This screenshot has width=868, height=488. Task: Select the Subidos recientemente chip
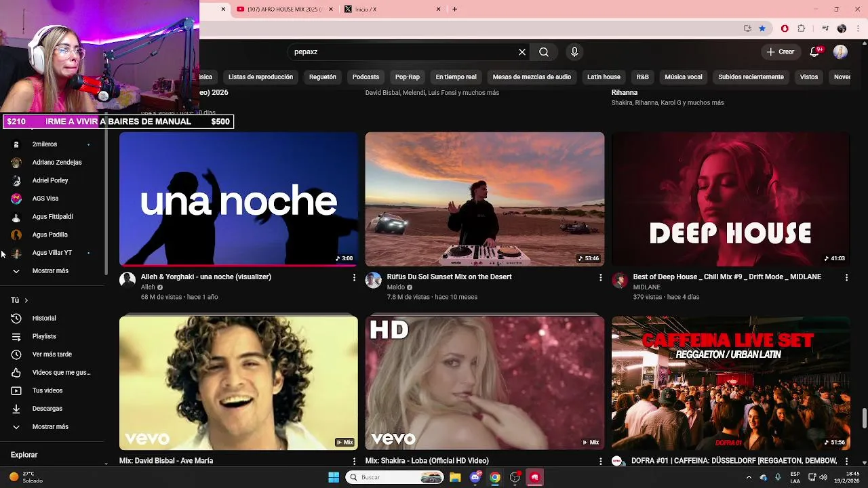pyautogui.click(x=751, y=77)
